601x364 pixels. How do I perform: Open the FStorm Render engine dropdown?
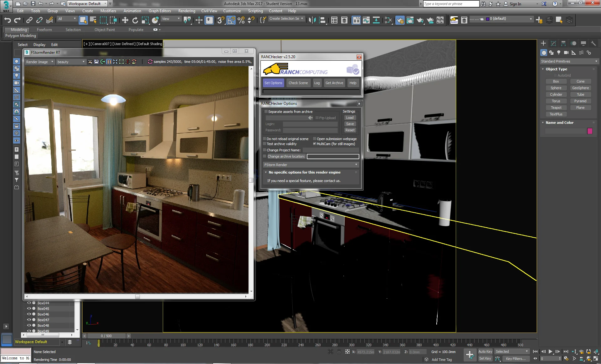pos(356,165)
